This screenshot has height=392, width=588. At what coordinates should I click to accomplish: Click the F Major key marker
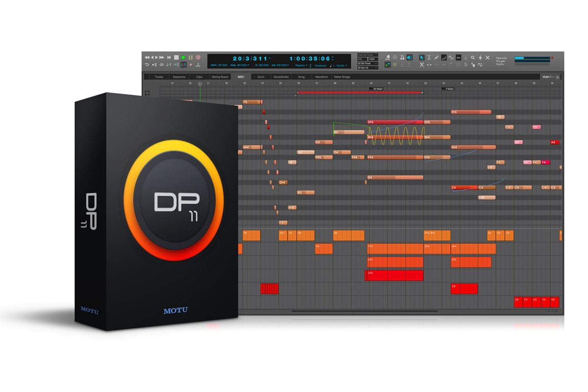point(449,89)
